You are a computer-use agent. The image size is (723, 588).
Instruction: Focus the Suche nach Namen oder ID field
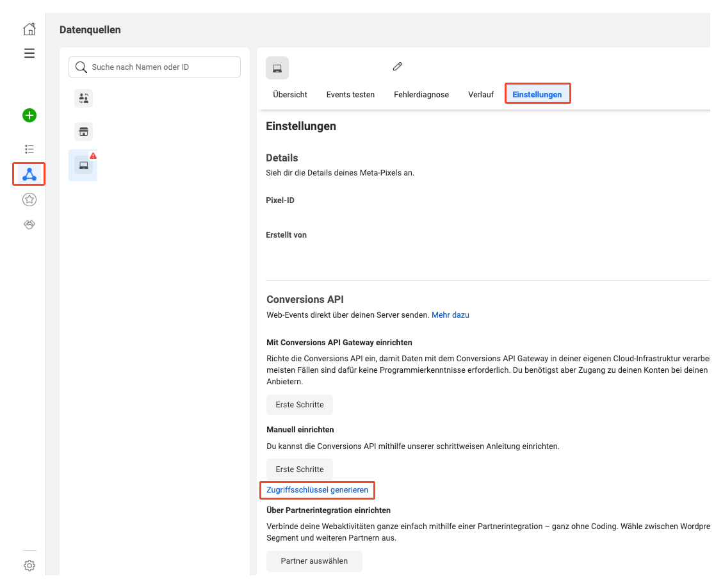pos(163,67)
